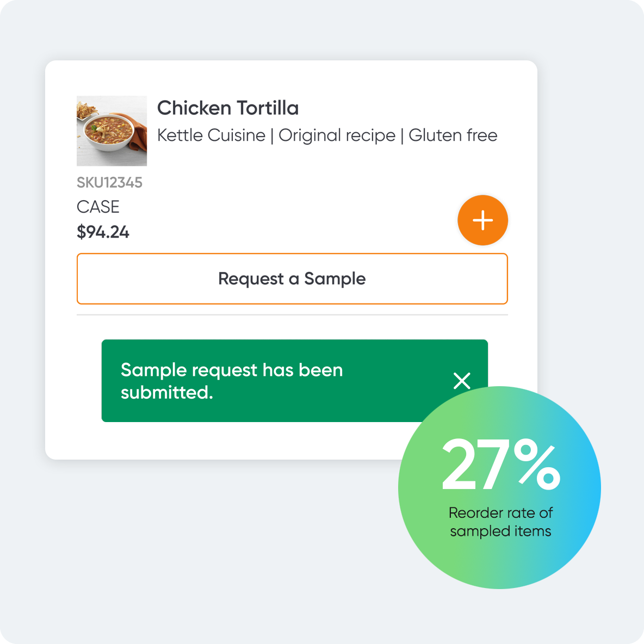Open the Chicken Tortilla soup thumbnail
This screenshot has height=644, width=644.
point(112,129)
